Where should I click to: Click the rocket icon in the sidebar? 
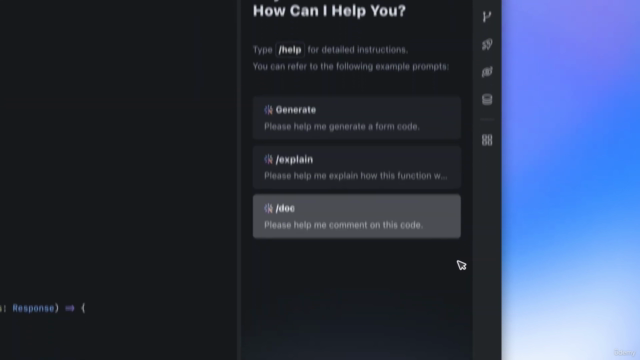pyautogui.click(x=487, y=44)
